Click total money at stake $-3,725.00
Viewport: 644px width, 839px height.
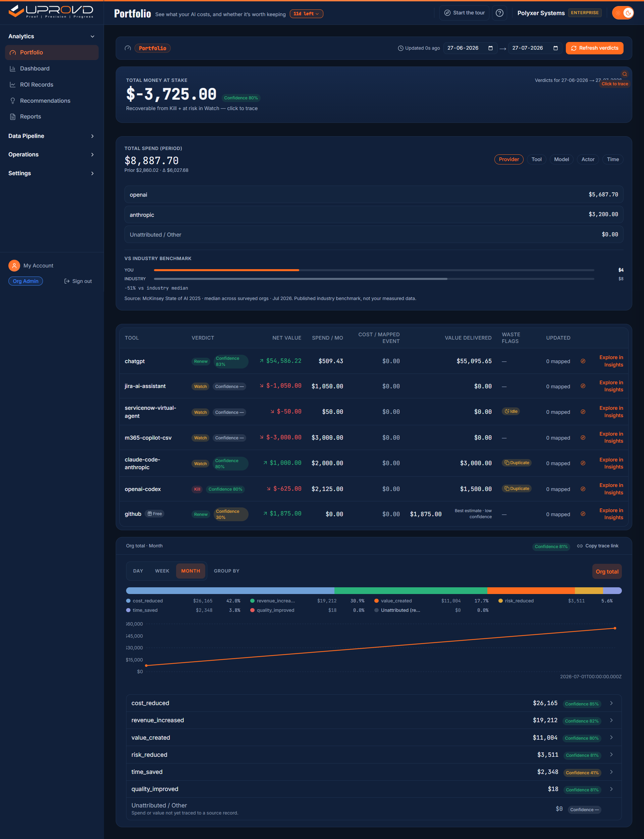click(171, 94)
